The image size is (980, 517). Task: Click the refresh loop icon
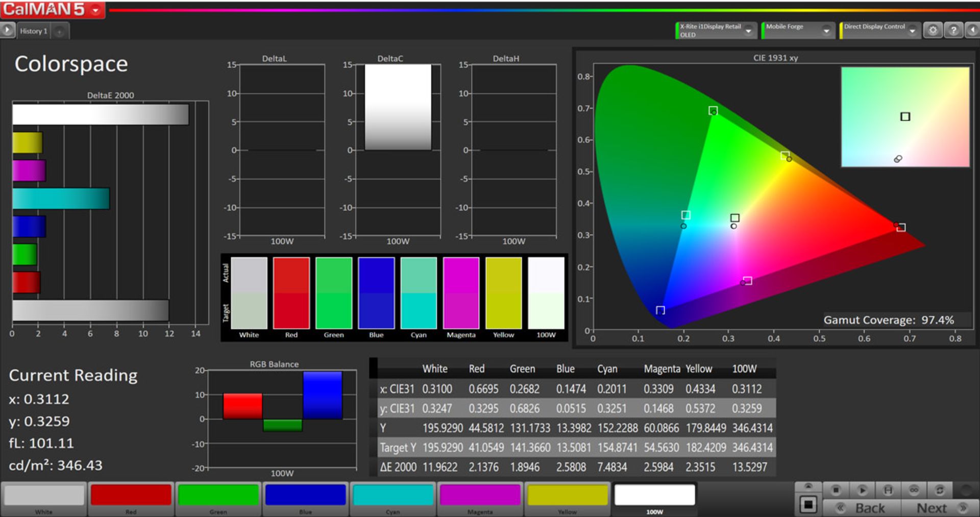click(939, 490)
